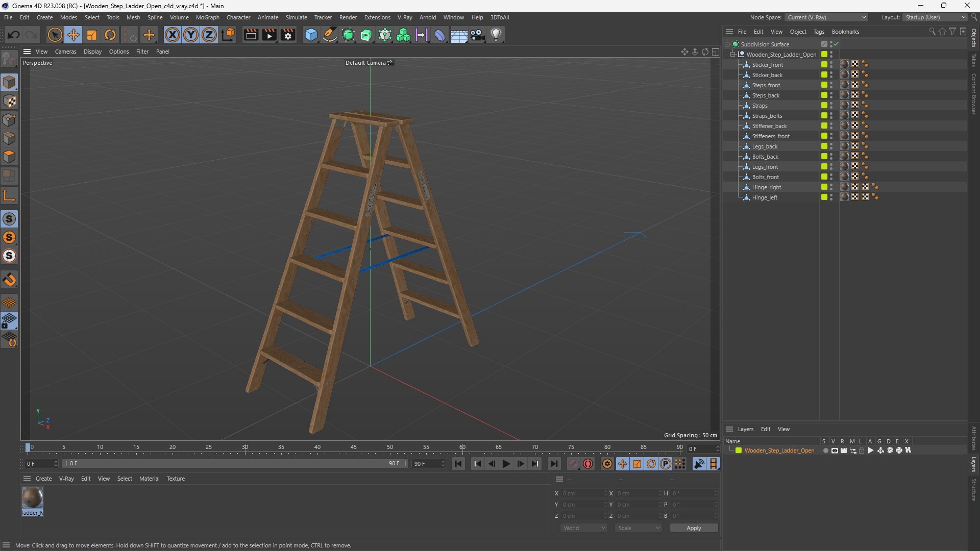Click the Autokeying button
The height and width of the screenshot is (551, 980).
pos(588,464)
